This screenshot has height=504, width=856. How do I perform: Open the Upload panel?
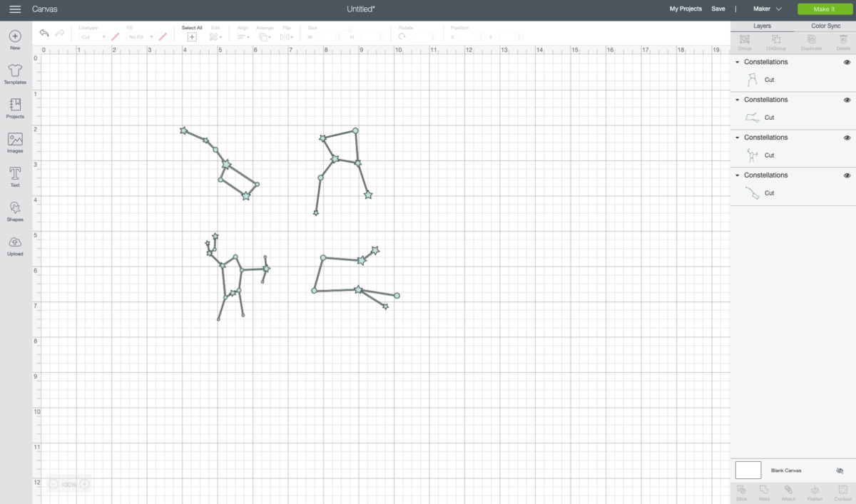tap(15, 245)
